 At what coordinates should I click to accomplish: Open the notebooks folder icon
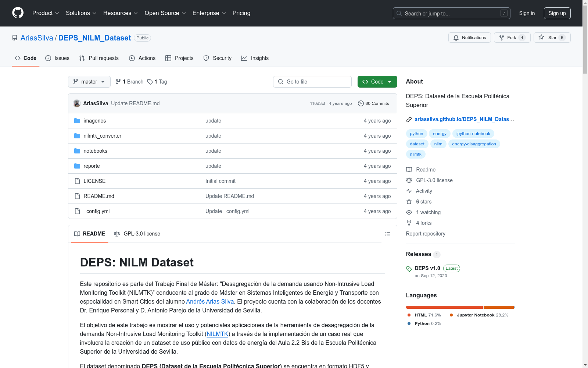[77, 151]
